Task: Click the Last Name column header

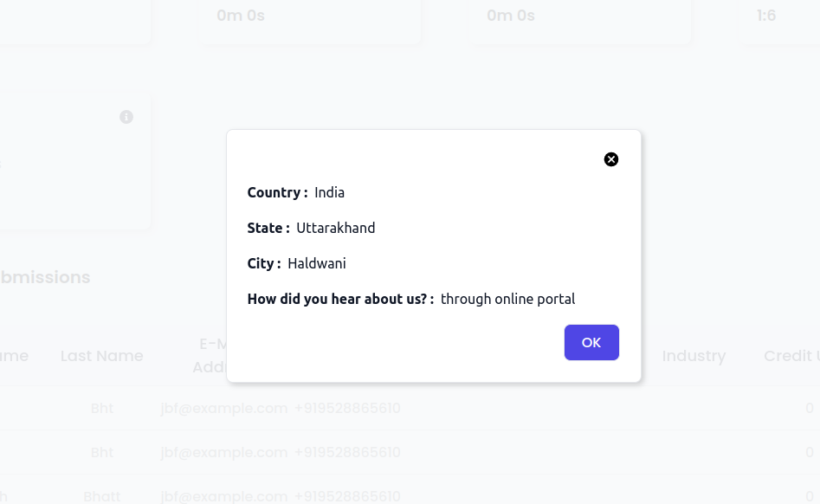Action: click(102, 356)
